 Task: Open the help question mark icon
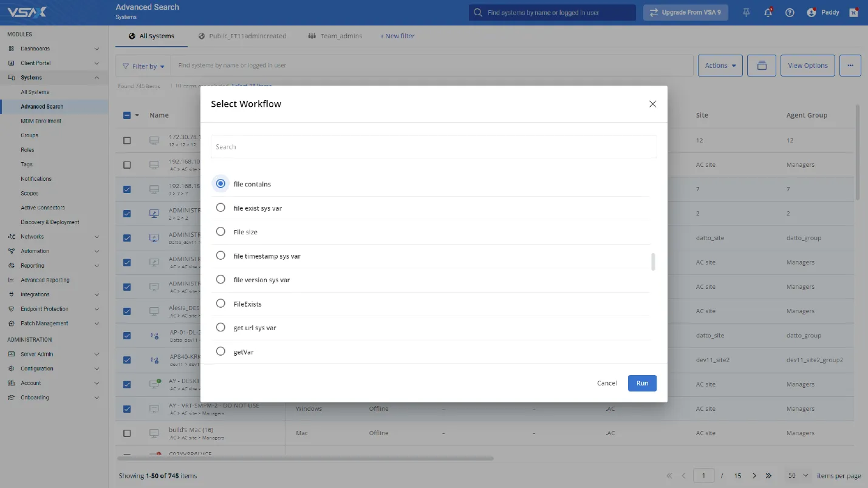click(x=790, y=12)
